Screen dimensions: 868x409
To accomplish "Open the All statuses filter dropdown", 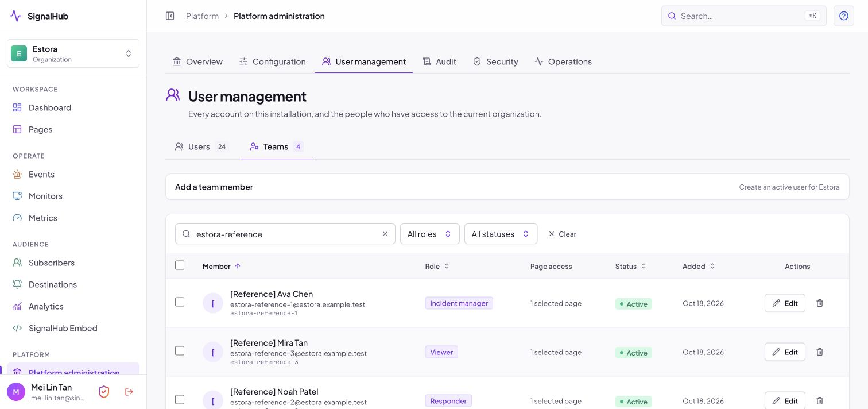I will pyautogui.click(x=501, y=234).
